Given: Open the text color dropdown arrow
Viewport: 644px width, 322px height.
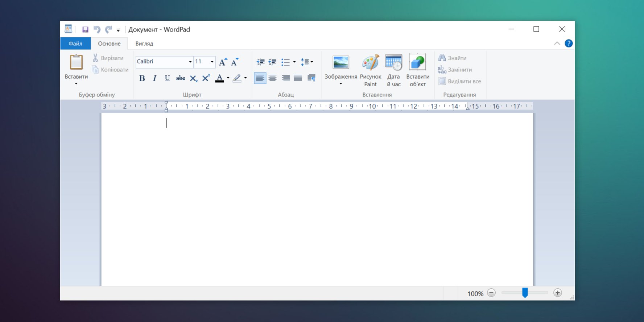Looking at the screenshot, I should pos(228,78).
